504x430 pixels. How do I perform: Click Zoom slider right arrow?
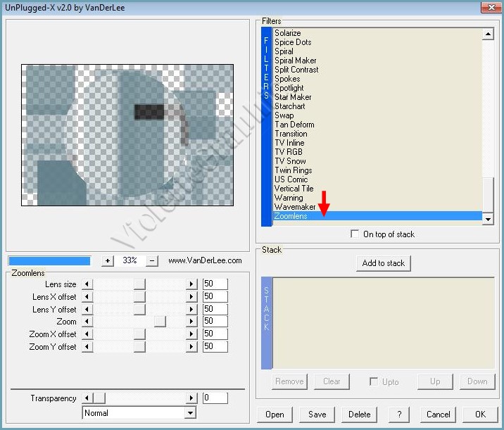coord(191,322)
